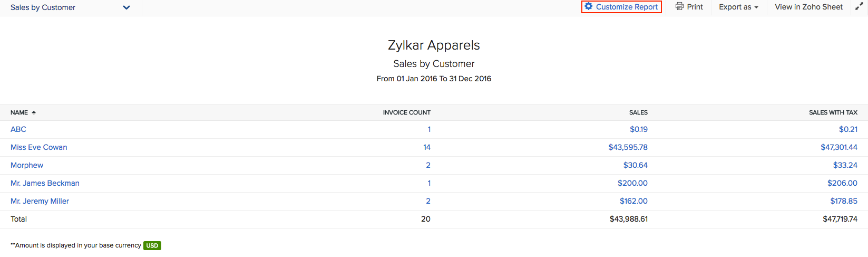868x257 pixels.
Task: Sort by the Invoice Count column
Action: (x=406, y=112)
